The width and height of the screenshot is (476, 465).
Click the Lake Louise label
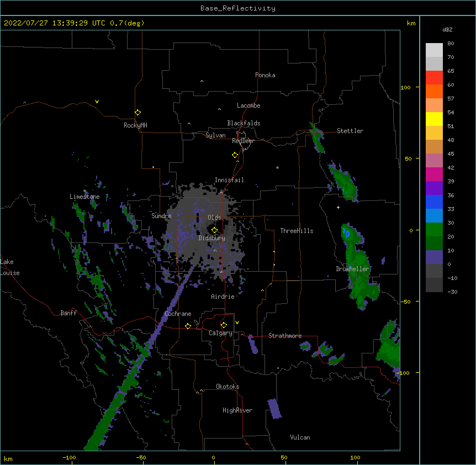pyautogui.click(x=10, y=267)
